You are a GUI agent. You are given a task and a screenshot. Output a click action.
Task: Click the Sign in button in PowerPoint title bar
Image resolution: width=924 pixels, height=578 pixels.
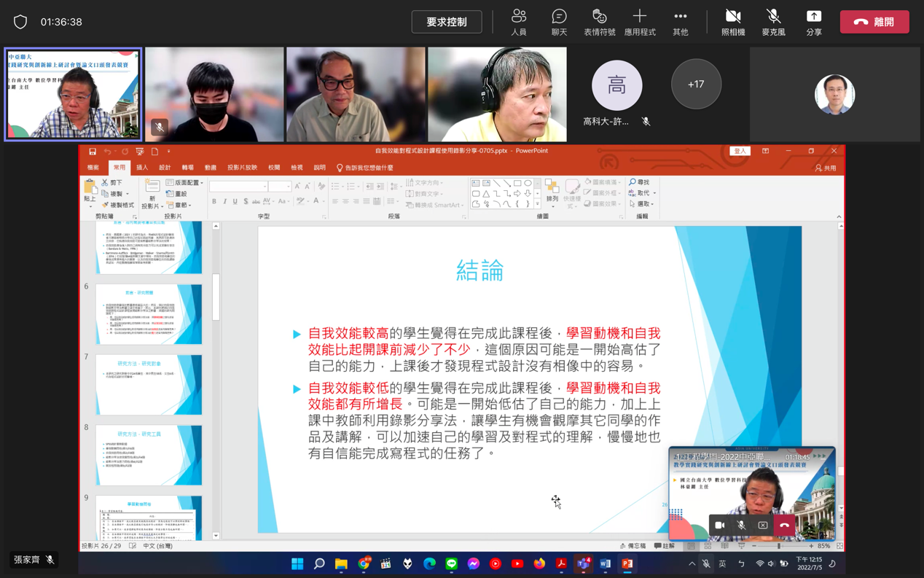pos(740,151)
